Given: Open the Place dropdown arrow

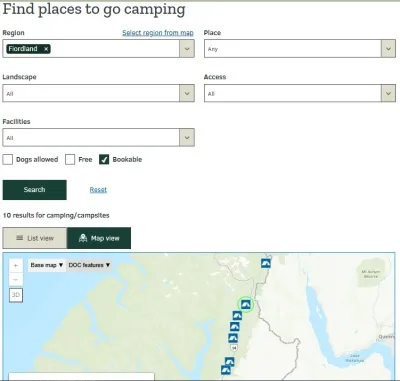Looking at the screenshot, I should pyautogui.click(x=388, y=49).
